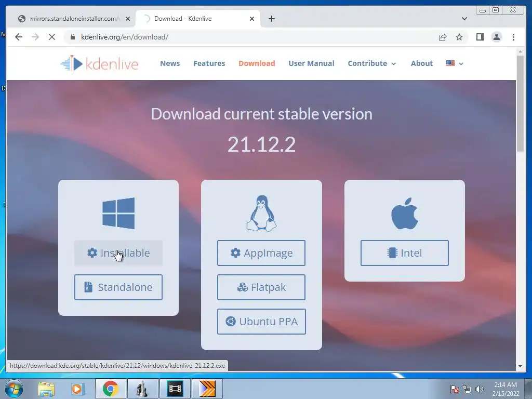The image size is (532, 399).
Task: Download the Windows Standalone version
Action: click(118, 287)
